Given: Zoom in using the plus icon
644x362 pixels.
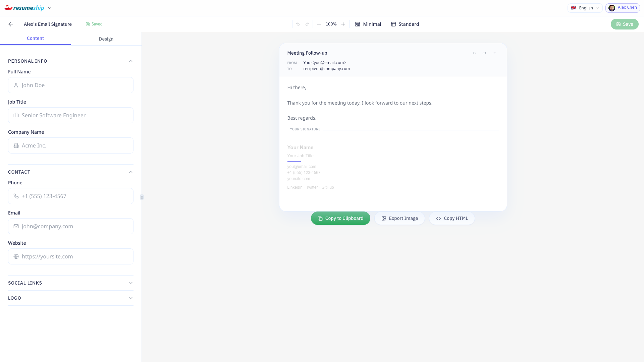Looking at the screenshot, I should [343, 24].
